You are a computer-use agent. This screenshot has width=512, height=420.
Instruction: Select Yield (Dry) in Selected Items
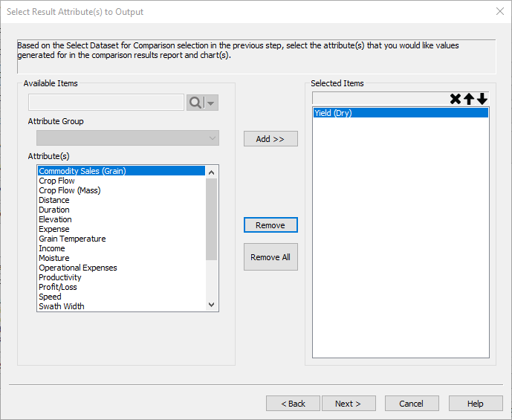pos(401,113)
